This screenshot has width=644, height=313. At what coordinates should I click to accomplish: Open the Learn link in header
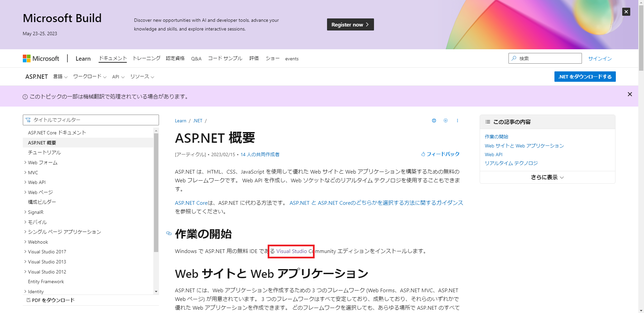[83, 59]
